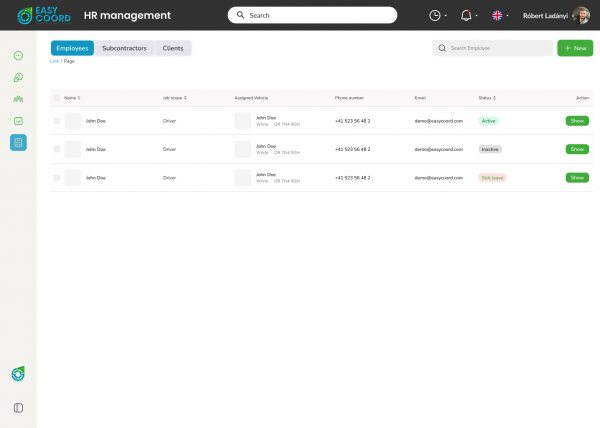This screenshot has width=600, height=428.
Task: Open the calendar icon in sidebar
Action: coord(18,121)
